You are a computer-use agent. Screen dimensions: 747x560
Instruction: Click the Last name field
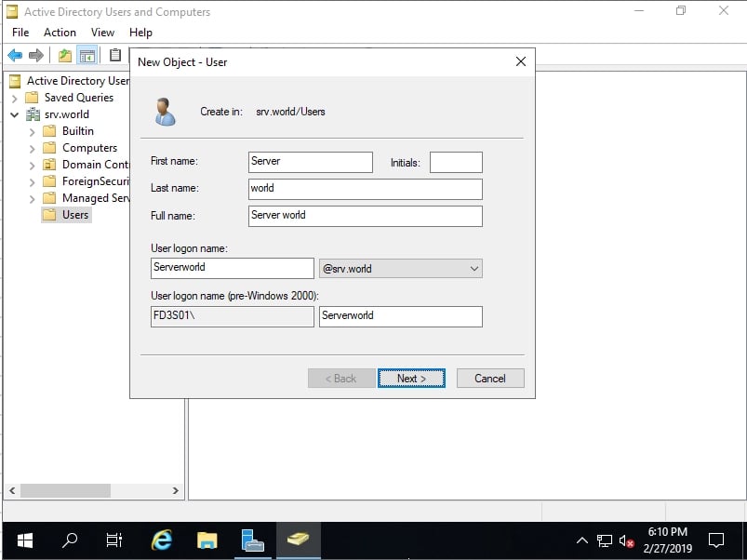[366, 189]
